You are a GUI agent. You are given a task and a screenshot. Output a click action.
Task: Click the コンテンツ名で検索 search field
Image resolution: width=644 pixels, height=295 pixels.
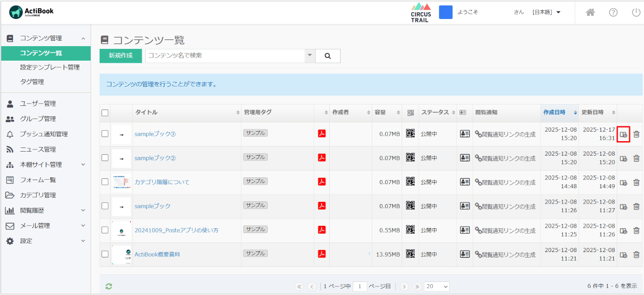coord(225,56)
